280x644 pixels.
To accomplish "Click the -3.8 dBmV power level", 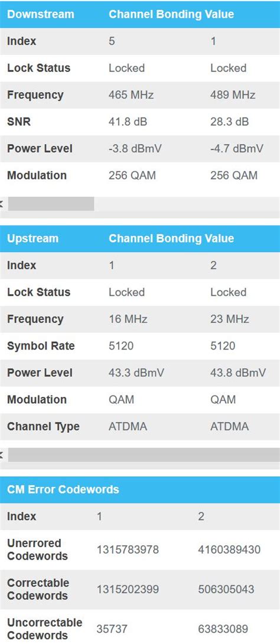I will click(x=135, y=149).
